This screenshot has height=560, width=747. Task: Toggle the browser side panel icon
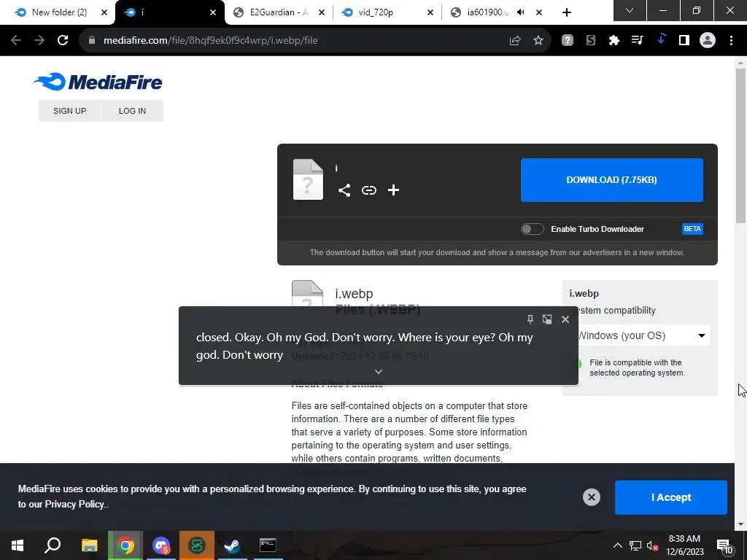pyautogui.click(x=684, y=41)
